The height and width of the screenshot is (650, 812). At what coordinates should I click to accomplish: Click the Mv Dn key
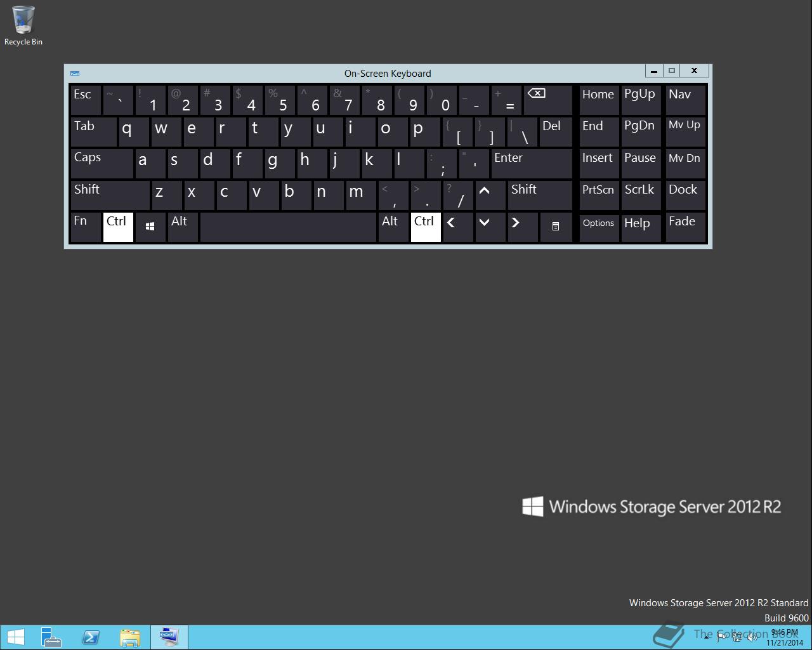pyautogui.click(x=686, y=164)
